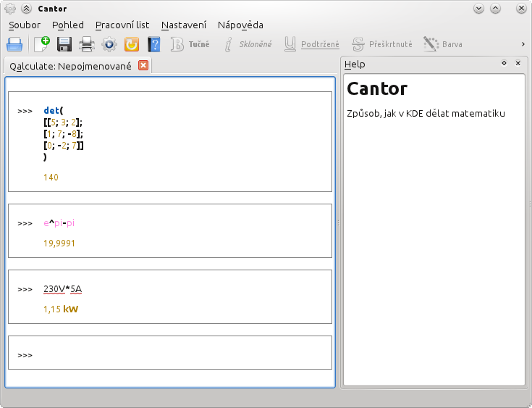Click the 230V*5A expression

[x=63, y=289]
